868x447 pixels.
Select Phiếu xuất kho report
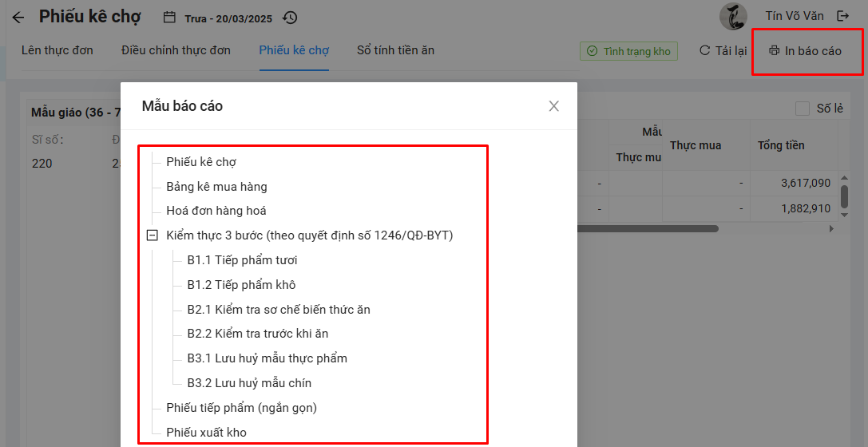pos(206,433)
